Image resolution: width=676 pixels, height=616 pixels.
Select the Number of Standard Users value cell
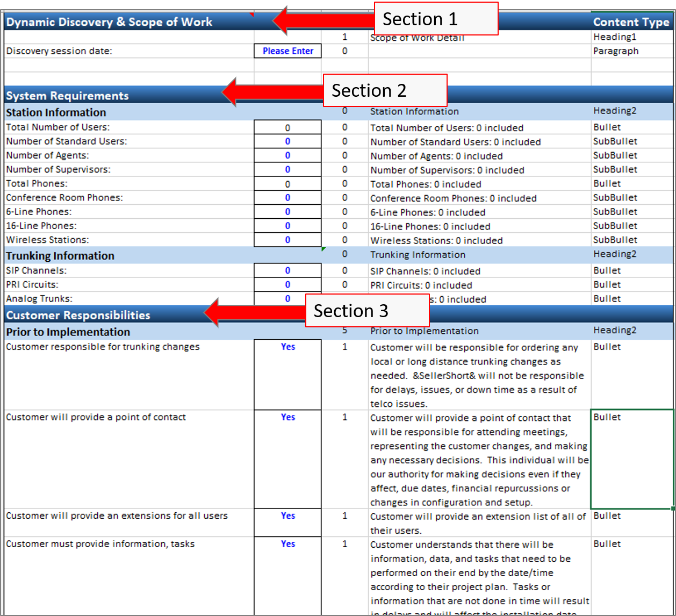click(x=287, y=141)
